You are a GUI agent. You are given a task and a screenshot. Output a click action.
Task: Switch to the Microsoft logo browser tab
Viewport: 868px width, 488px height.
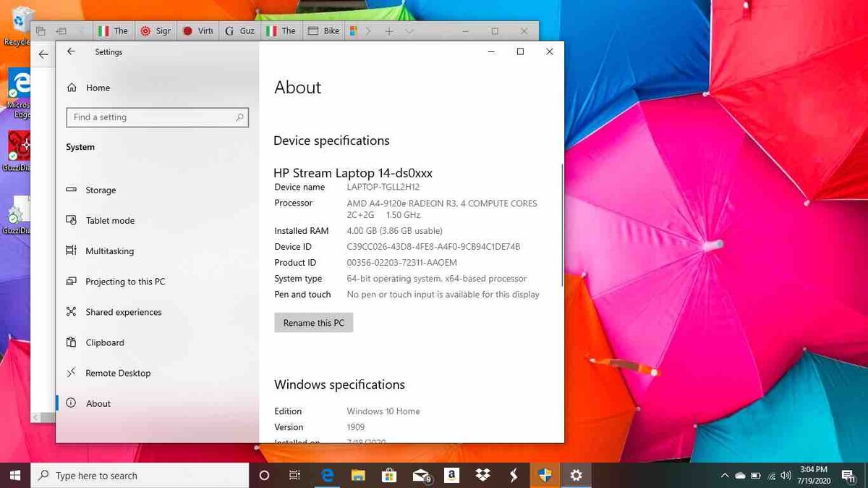coord(353,31)
